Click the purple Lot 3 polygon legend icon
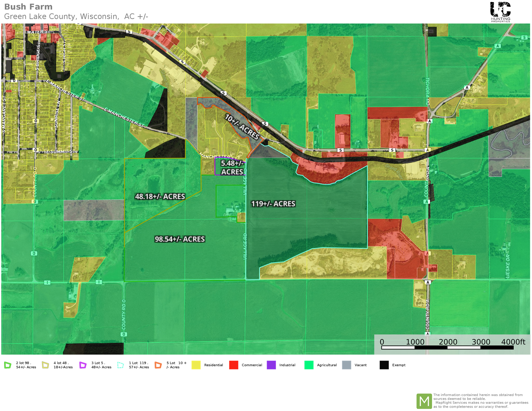532x411 pixels. (x=83, y=365)
